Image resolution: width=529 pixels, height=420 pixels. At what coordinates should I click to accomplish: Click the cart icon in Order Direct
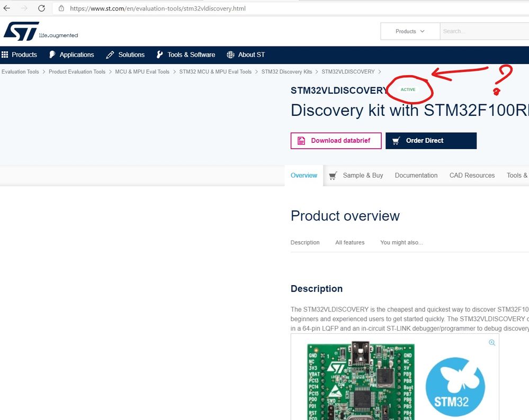[396, 141]
